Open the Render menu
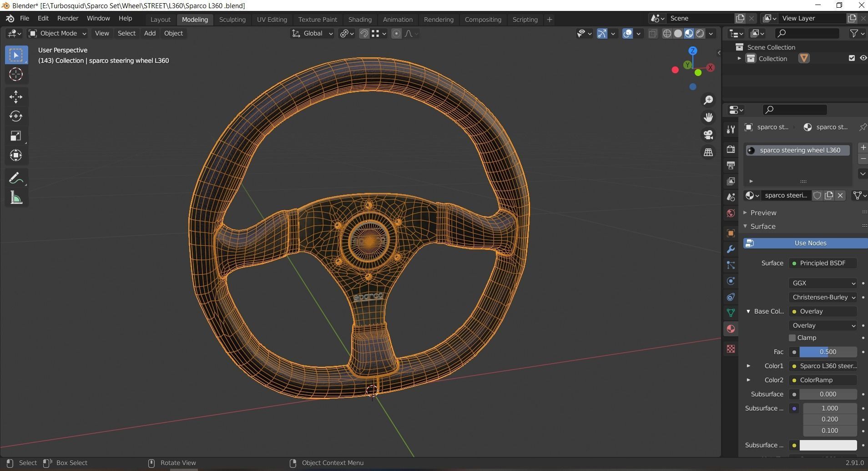 67,18
